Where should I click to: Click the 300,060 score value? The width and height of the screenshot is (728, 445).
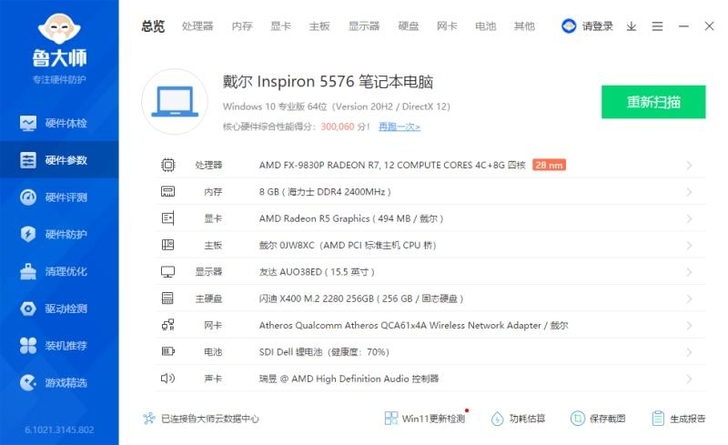(338, 126)
